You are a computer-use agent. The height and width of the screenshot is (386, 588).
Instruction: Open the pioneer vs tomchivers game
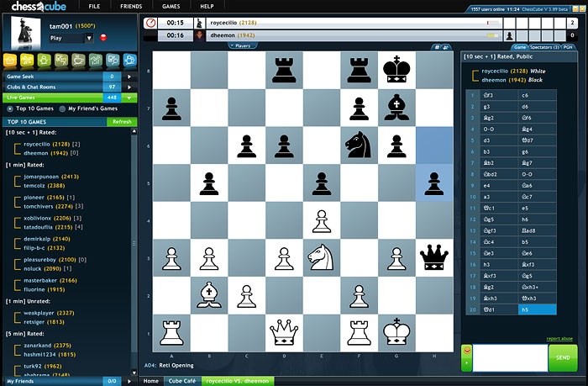pyautogui.click(x=49, y=202)
